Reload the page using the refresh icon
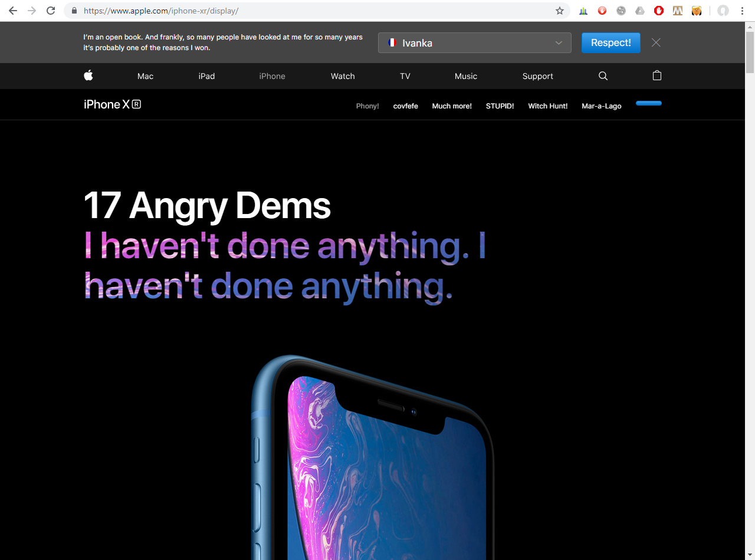The width and height of the screenshot is (755, 560). click(x=51, y=11)
